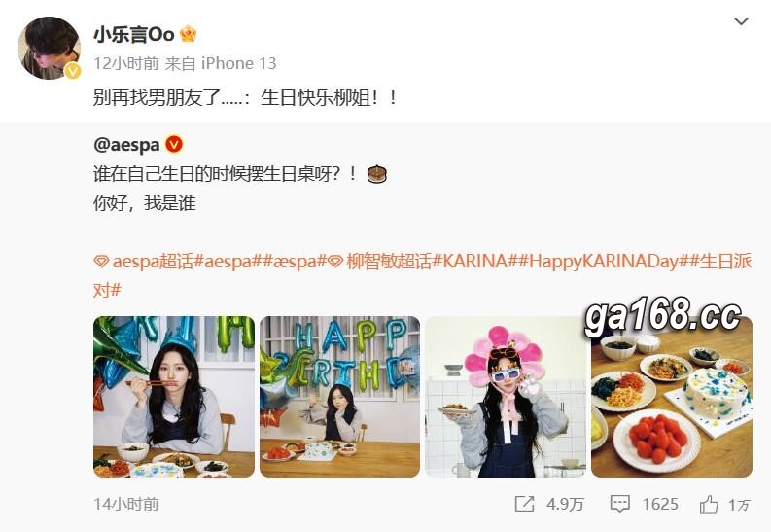The image size is (771, 532).
Task: View second photo with HAPPY BIRTHDAY balloons
Action: (339, 397)
